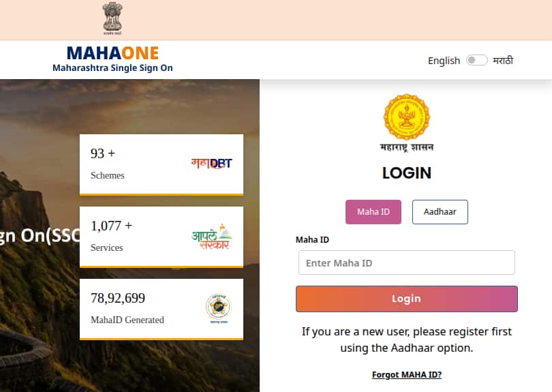Viewport: 552px width, 392px height.
Task: Open the 78,92,699 MahaID Generated card
Action: coord(162,310)
